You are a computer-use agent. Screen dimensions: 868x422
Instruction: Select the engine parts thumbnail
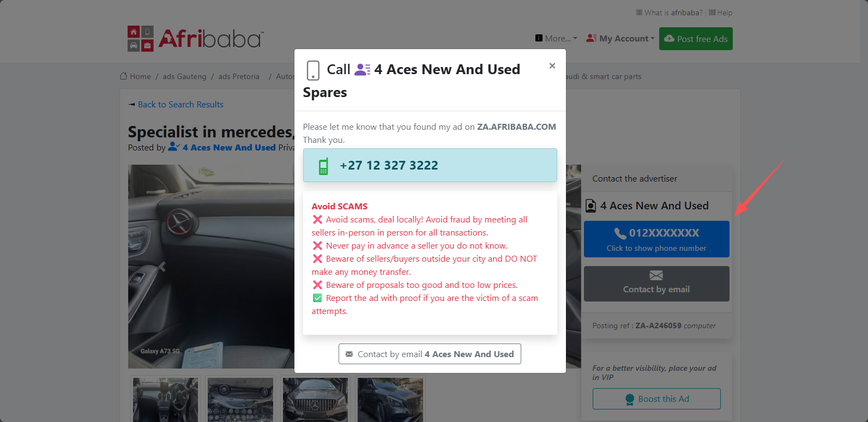coord(240,400)
